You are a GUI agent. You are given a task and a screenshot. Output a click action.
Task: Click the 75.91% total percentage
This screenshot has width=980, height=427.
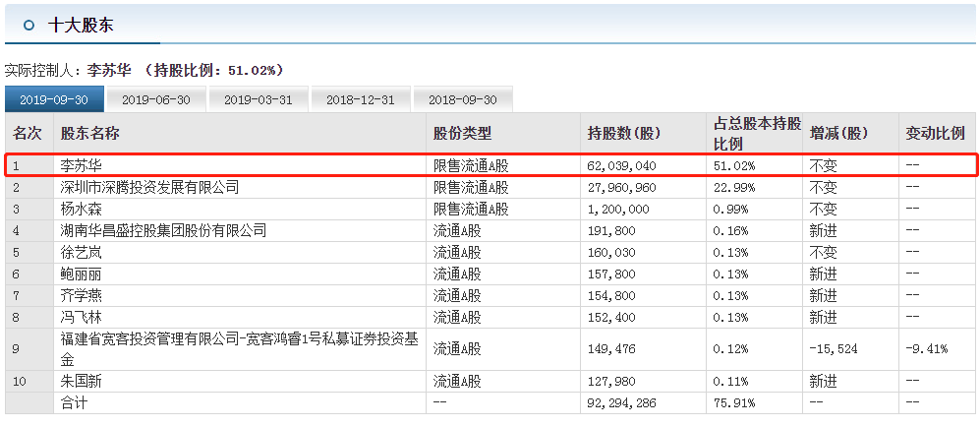pyautogui.click(x=734, y=403)
